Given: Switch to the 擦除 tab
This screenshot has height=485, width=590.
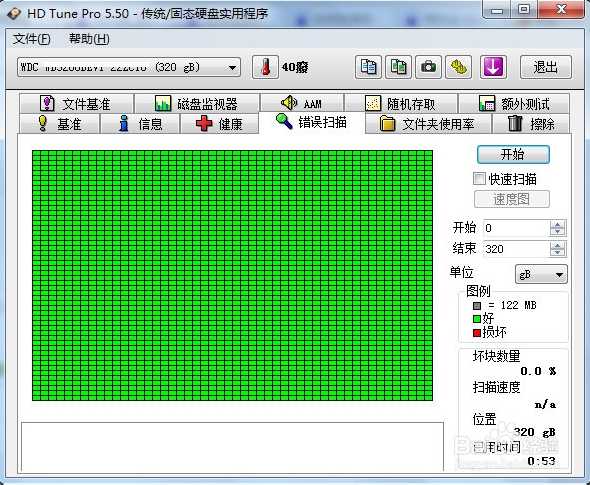Looking at the screenshot, I should click(531, 124).
